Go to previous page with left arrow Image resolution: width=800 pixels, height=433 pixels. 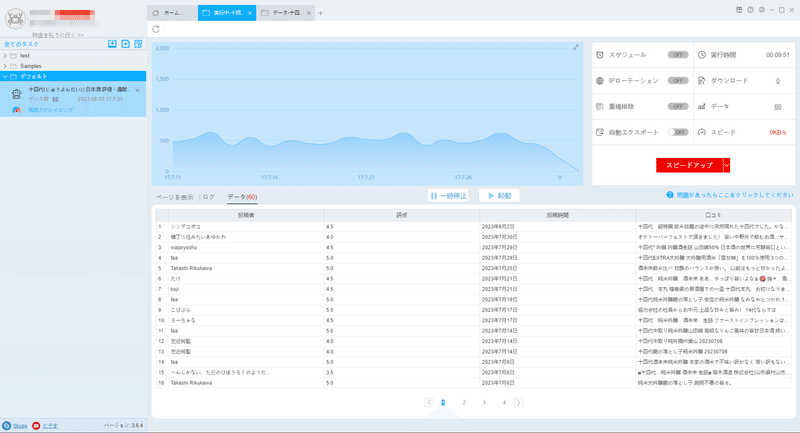tap(429, 402)
